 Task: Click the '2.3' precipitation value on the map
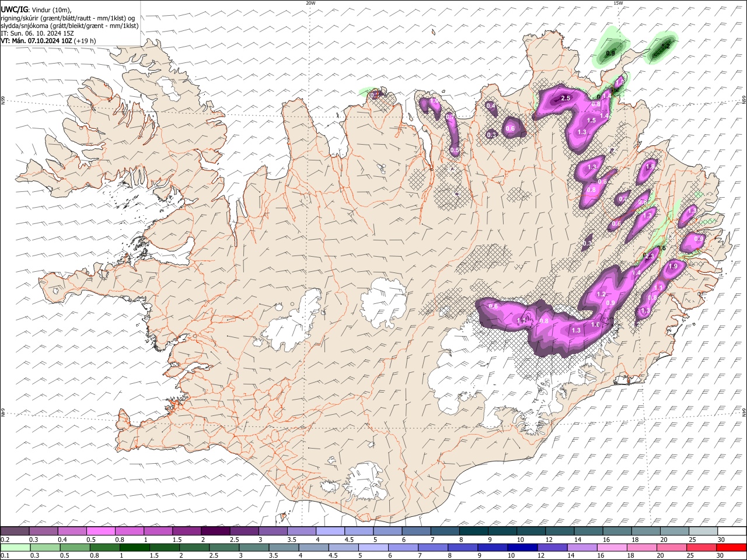(x=649, y=256)
